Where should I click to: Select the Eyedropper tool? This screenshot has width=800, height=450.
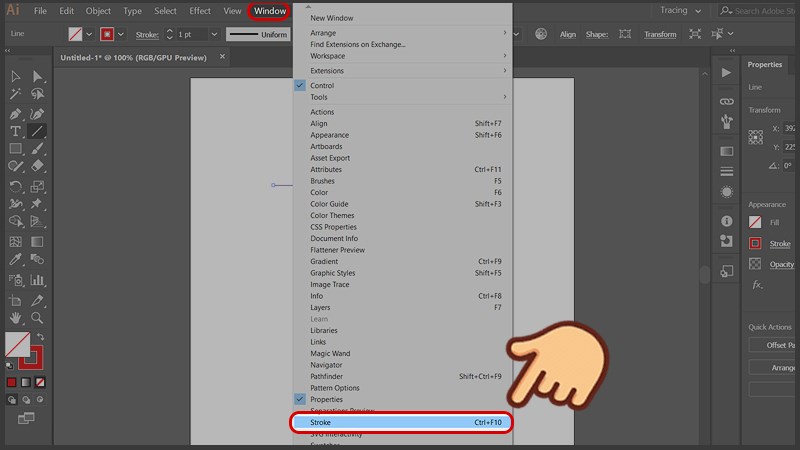pos(16,260)
